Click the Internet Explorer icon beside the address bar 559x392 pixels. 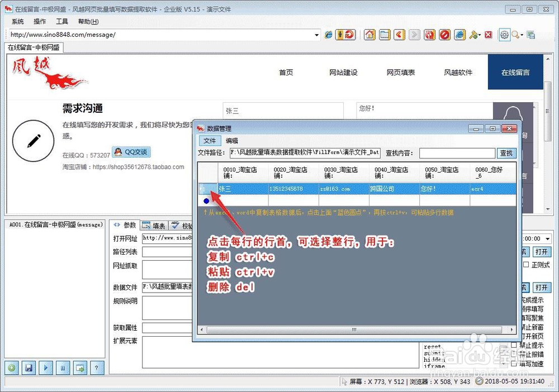[329, 35]
